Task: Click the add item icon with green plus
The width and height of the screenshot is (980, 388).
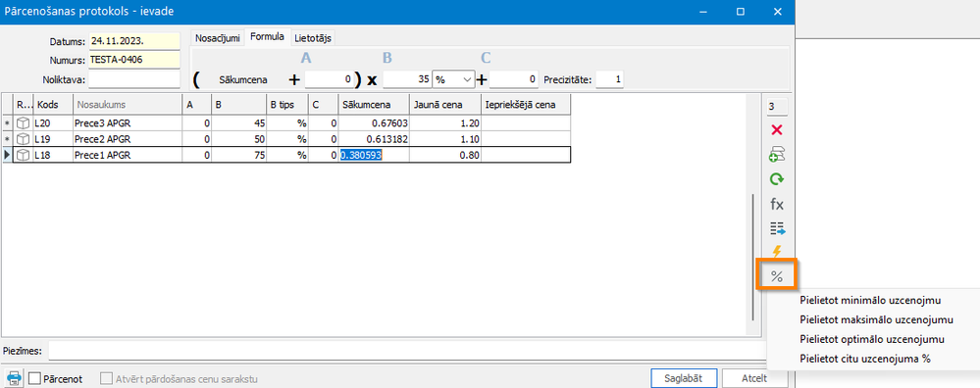Action: 777,155
